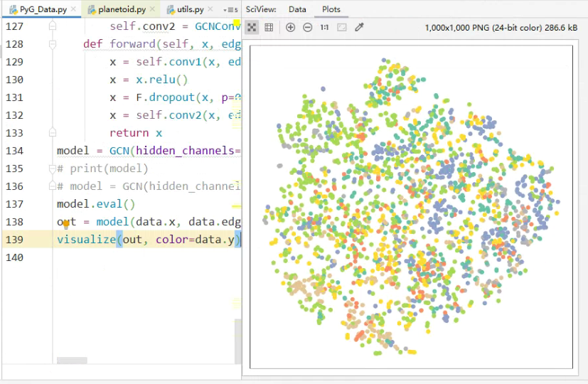Click 'def forward' on line 128

click(x=119, y=44)
